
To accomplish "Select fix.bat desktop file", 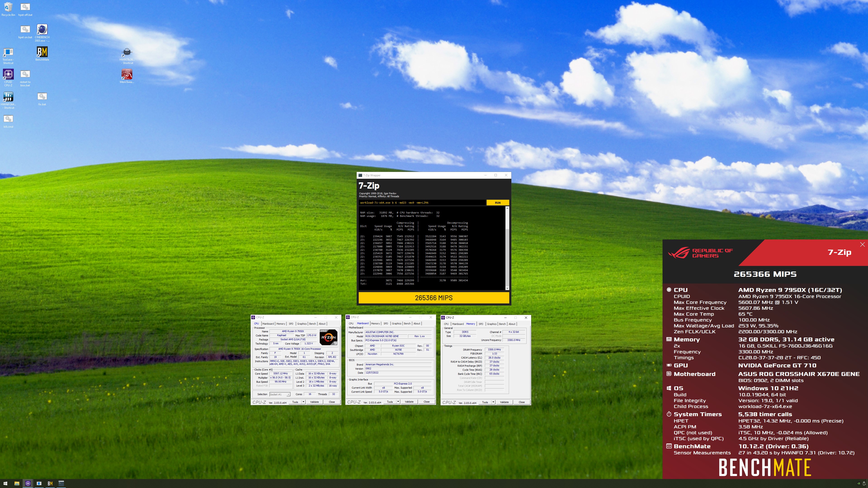I will click(42, 99).
